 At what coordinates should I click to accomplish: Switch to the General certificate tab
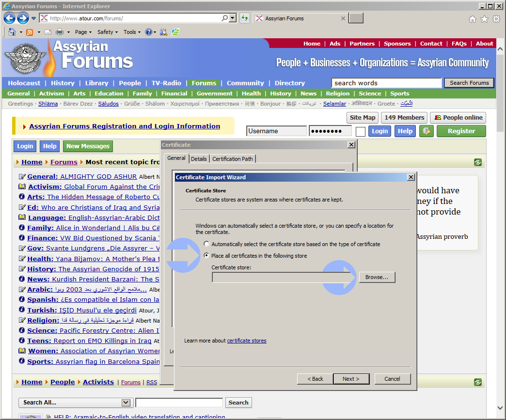(x=176, y=158)
